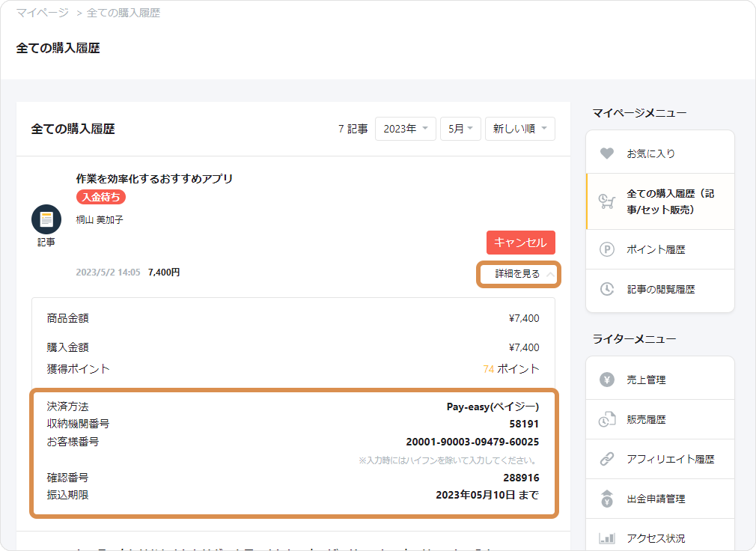Click the withdrawal icon for 出金申請管理
This screenshot has height=551, width=756.
606,499
